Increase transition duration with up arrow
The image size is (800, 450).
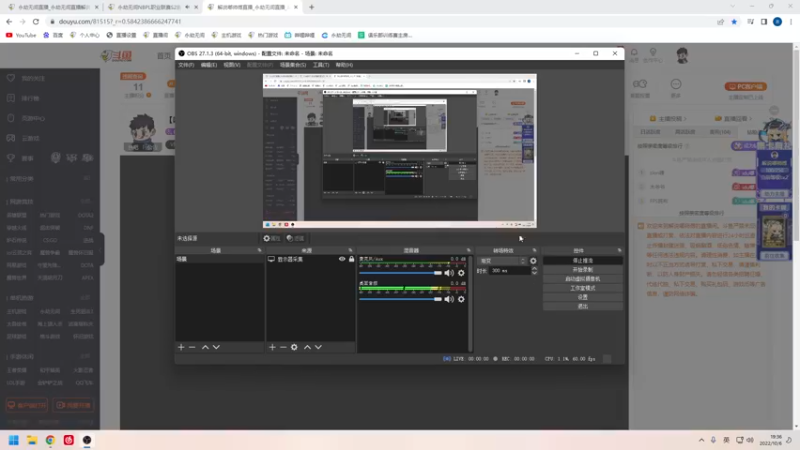[534, 268]
